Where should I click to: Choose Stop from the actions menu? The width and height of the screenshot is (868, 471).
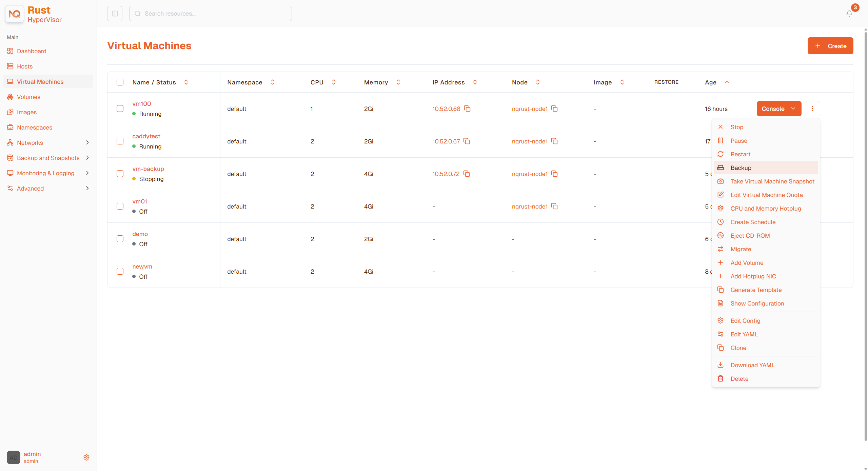coord(766,127)
